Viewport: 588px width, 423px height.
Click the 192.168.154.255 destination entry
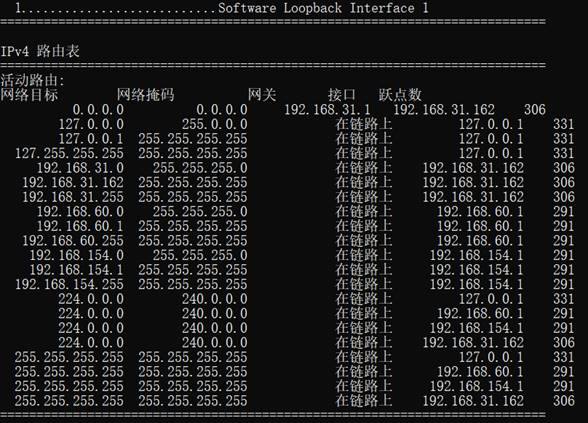[x=69, y=284]
